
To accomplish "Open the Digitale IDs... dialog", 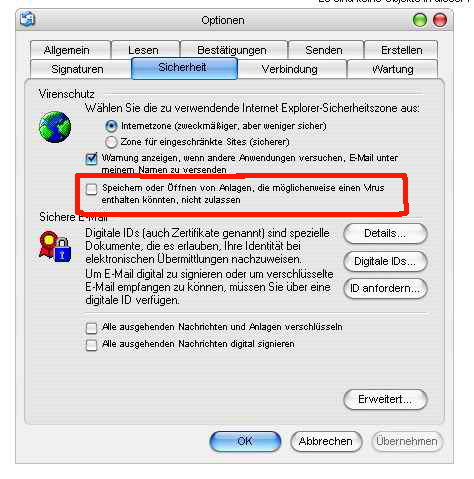I will click(385, 261).
